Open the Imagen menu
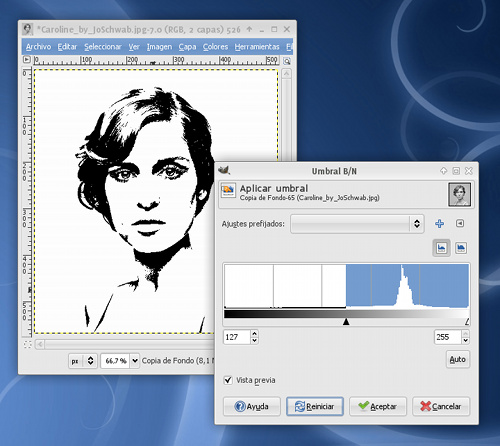 [159, 47]
